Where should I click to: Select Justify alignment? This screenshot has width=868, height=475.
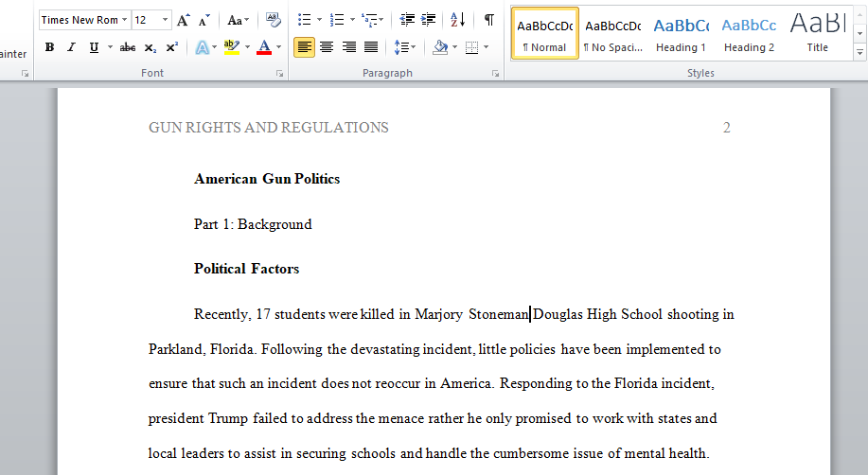tap(371, 47)
